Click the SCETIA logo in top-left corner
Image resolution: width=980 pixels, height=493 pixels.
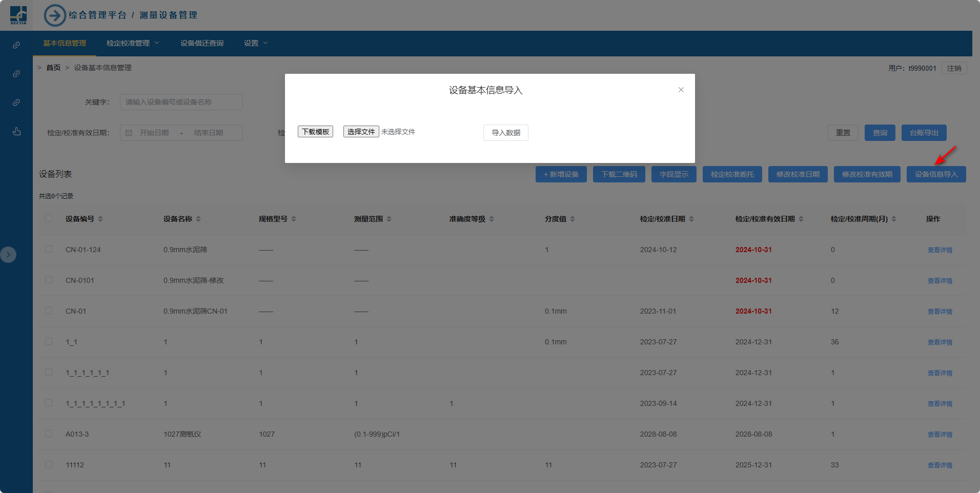pyautogui.click(x=18, y=15)
